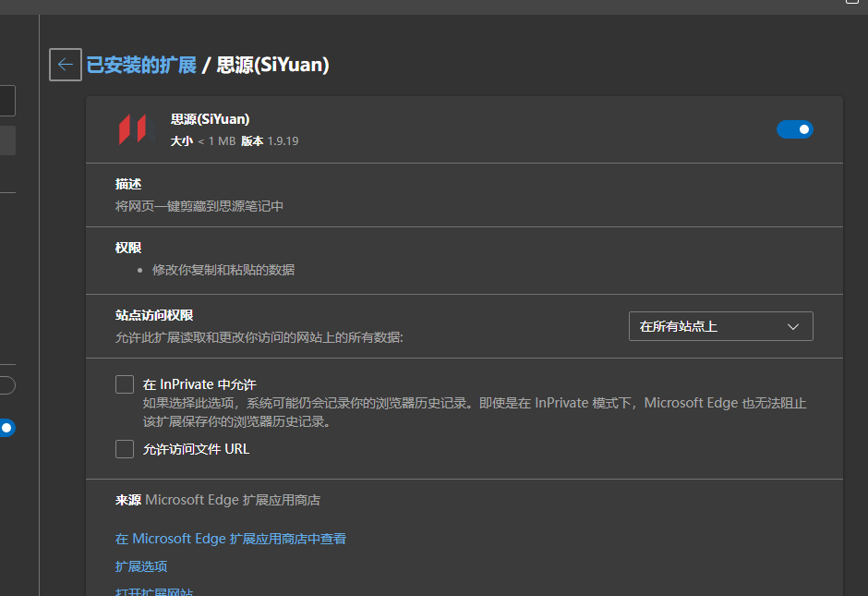Click the description 将网页一键剪藏到思源笔记中
The image size is (868, 596).
[x=199, y=206]
